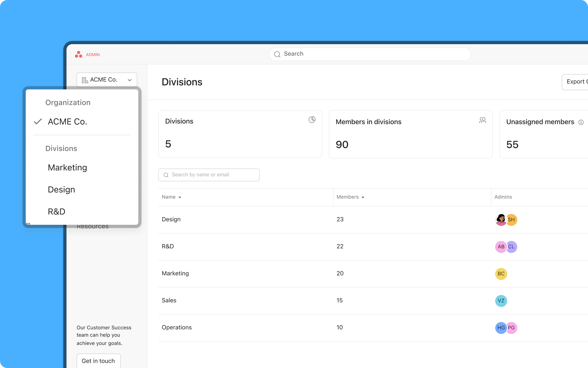Click AB admin avatar for R&D
The width and height of the screenshot is (588, 368).
[501, 247]
